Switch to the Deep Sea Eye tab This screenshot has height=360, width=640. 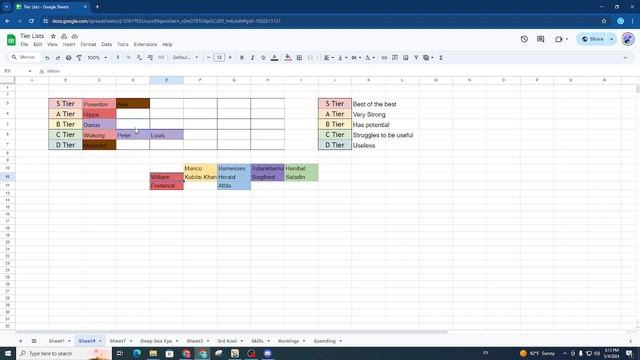point(156,341)
